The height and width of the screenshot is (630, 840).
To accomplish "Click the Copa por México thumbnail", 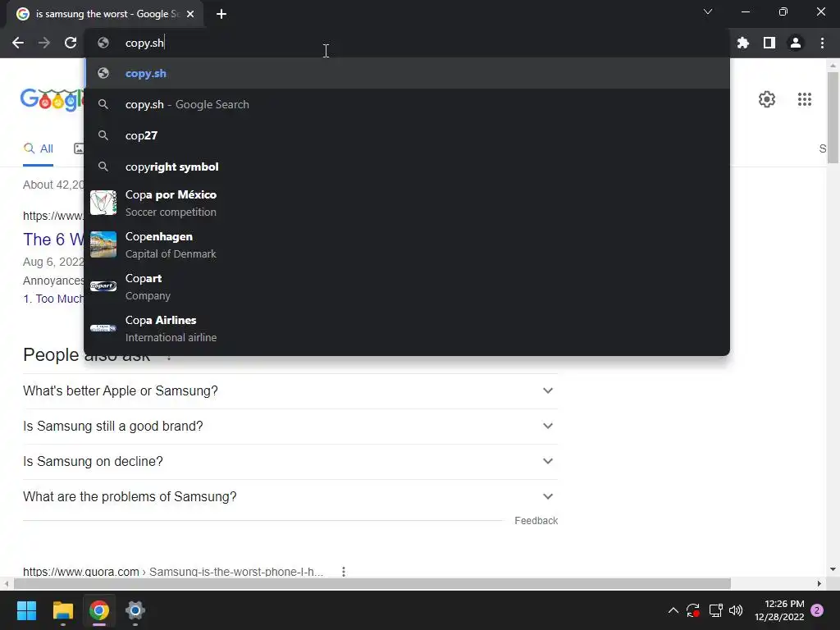I will point(103,203).
